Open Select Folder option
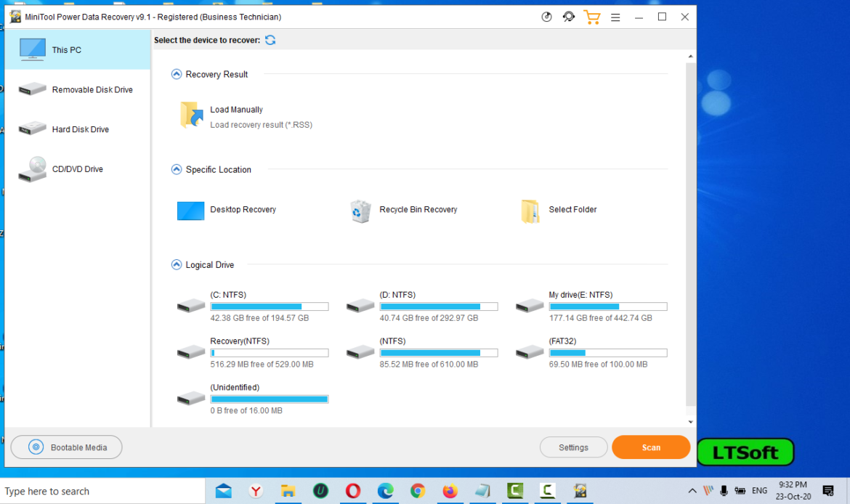 [x=559, y=210]
